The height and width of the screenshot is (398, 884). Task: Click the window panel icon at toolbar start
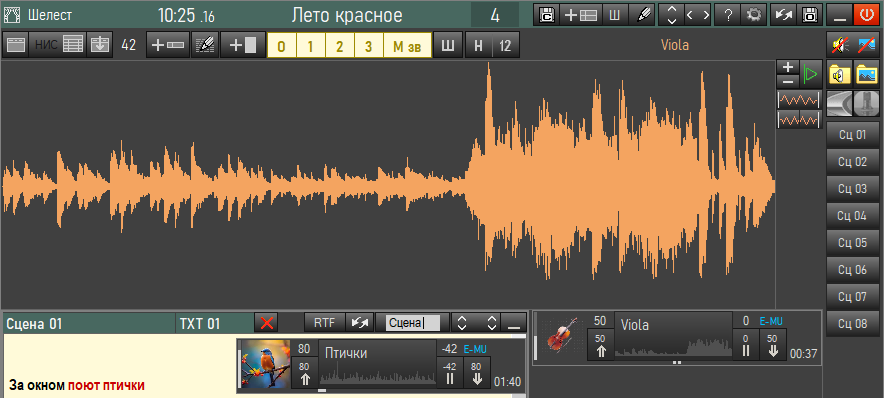[x=16, y=45]
